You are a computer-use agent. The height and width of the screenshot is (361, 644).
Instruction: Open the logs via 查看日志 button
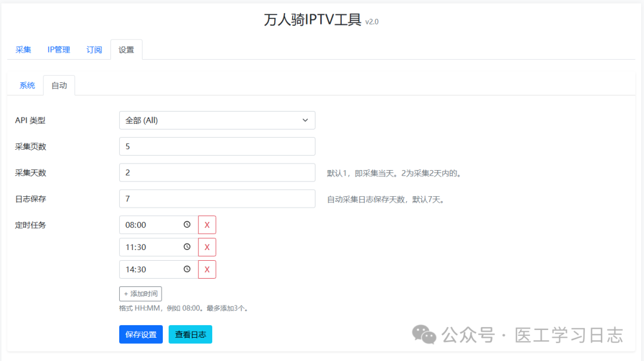[x=190, y=334]
